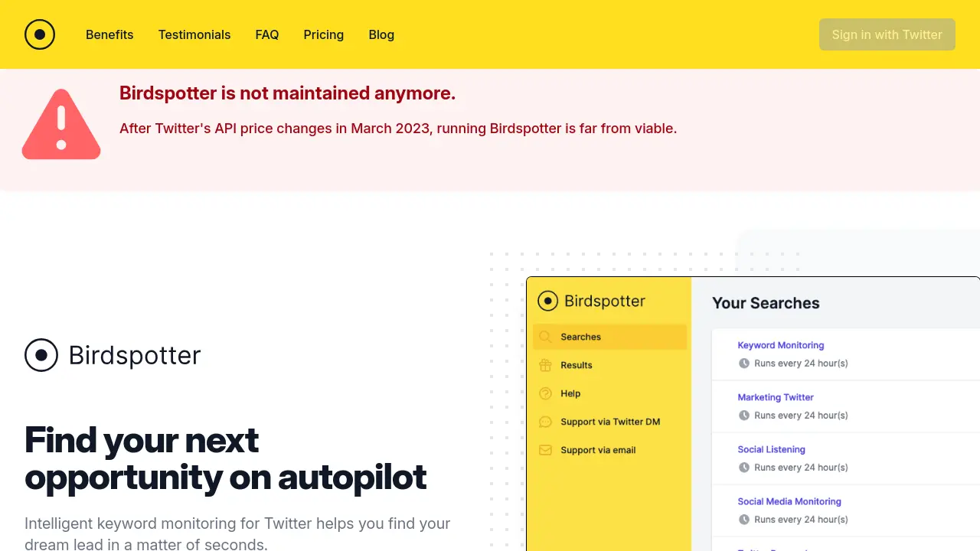Click the clock icon under Keyword Monitoring
Image resolution: width=980 pixels, height=551 pixels.
pos(743,364)
